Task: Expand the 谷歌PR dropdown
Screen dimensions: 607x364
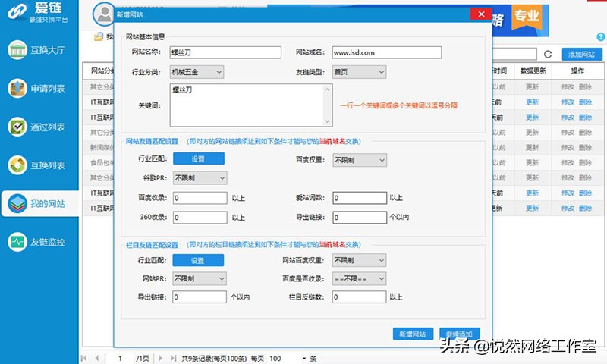Action: click(x=200, y=178)
